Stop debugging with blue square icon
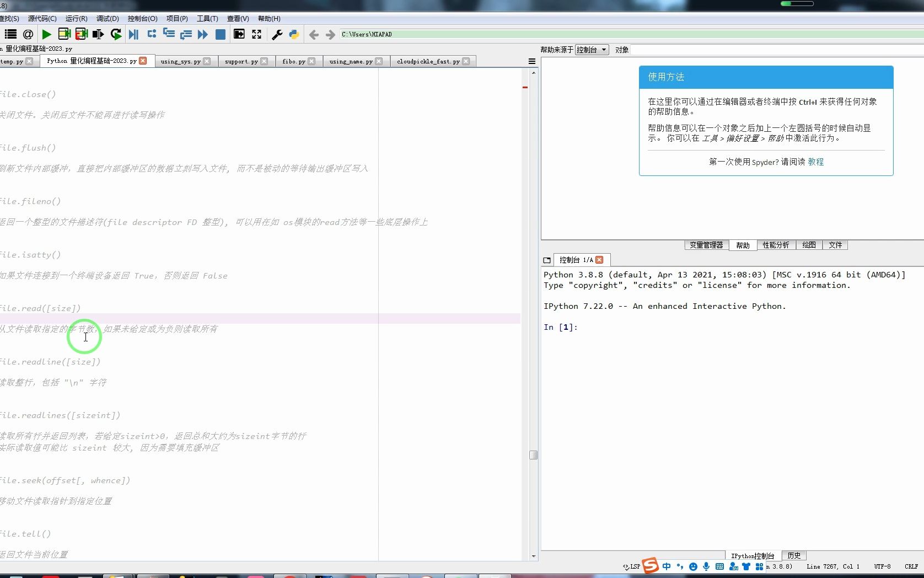 click(221, 34)
